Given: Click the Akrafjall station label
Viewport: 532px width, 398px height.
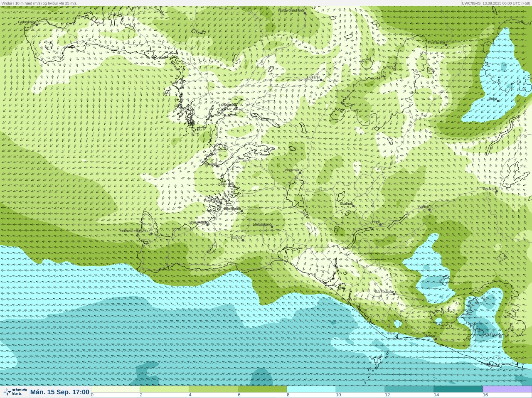Looking at the screenshot, I should point(210,164).
